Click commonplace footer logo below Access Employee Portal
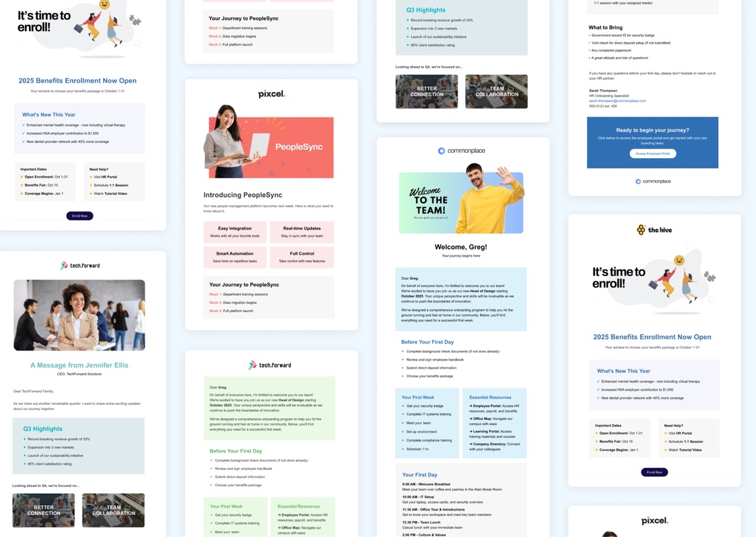 (x=653, y=182)
